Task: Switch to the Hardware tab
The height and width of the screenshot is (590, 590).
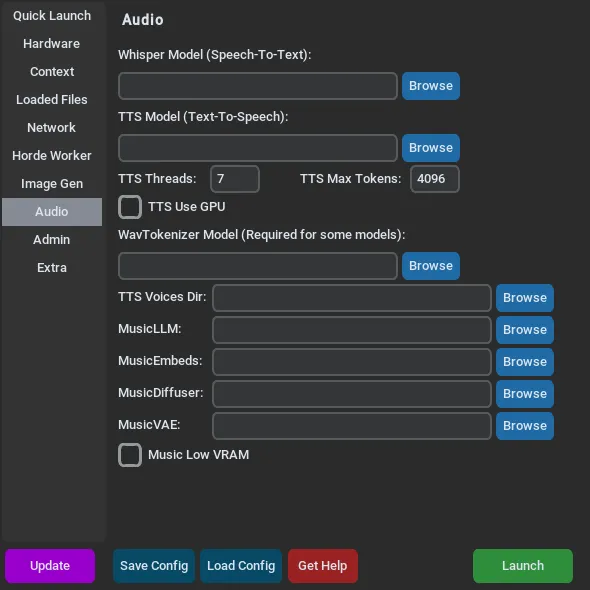Action: pos(52,44)
